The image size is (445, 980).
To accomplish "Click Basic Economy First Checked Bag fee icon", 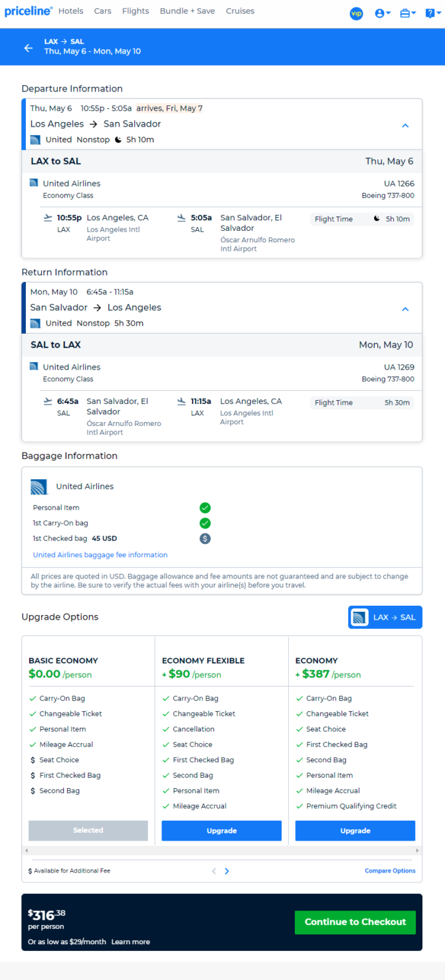I will click(33, 775).
